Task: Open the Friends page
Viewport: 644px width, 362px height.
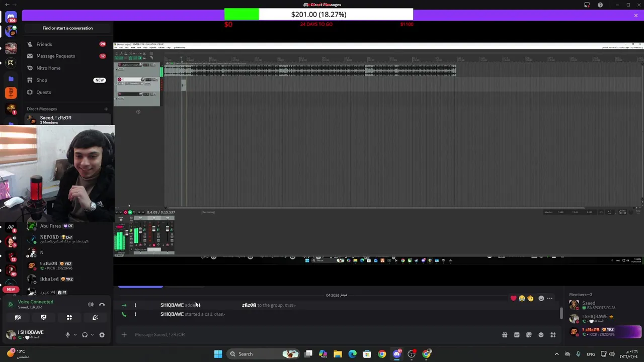Action: pos(67,44)
